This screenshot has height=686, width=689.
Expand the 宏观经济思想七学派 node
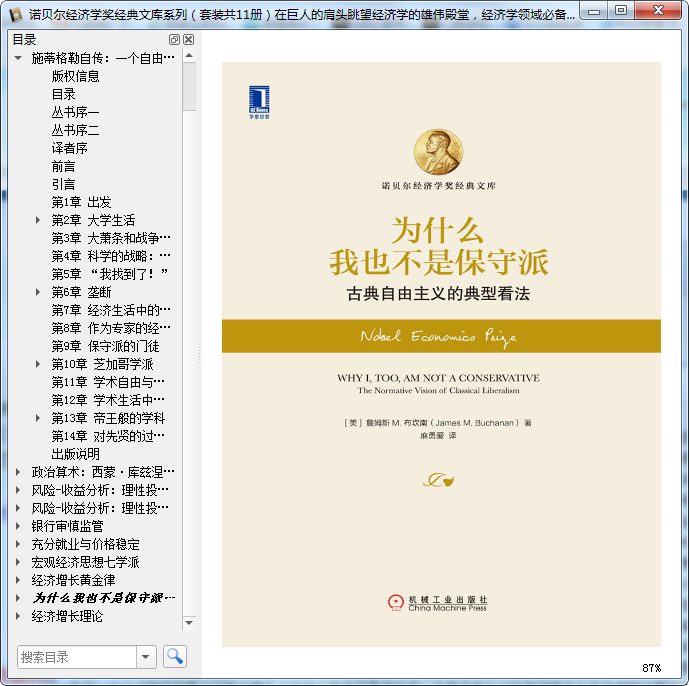pyautogui.click(x=18, y=562)
